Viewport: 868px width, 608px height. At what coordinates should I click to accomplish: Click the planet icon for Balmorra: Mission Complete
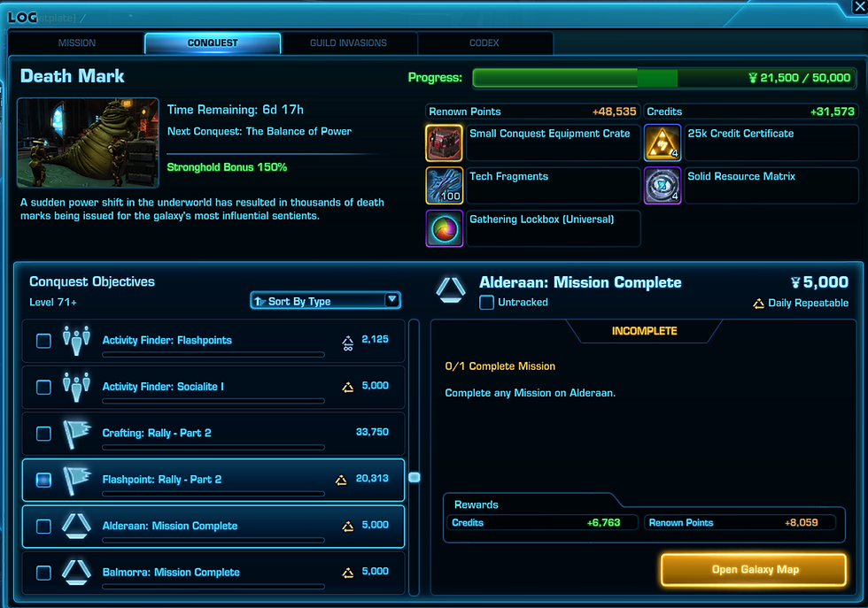pyautogui.click(x=76, y=572)
